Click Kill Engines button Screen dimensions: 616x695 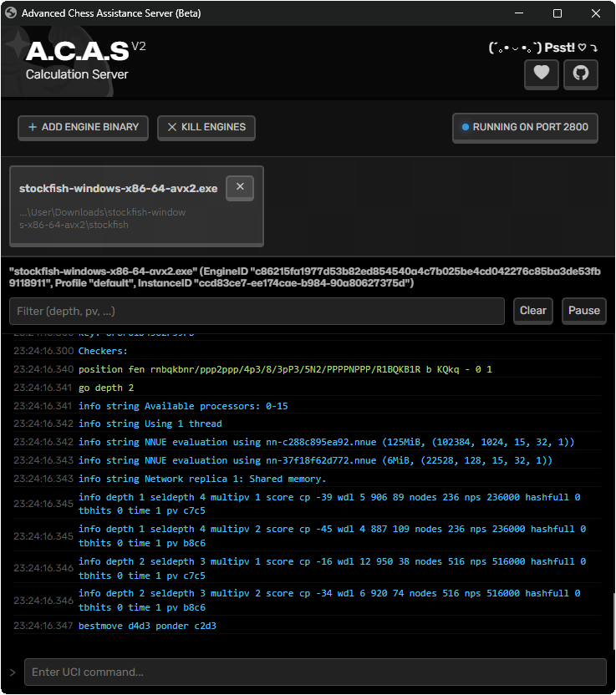(206, 127)
